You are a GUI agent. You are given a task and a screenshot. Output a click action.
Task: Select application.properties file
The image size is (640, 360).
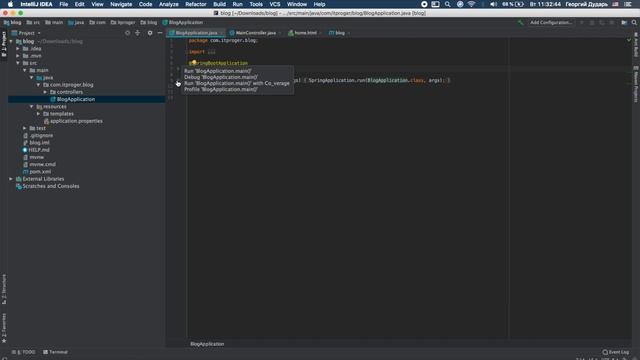[x=76, y=121]
